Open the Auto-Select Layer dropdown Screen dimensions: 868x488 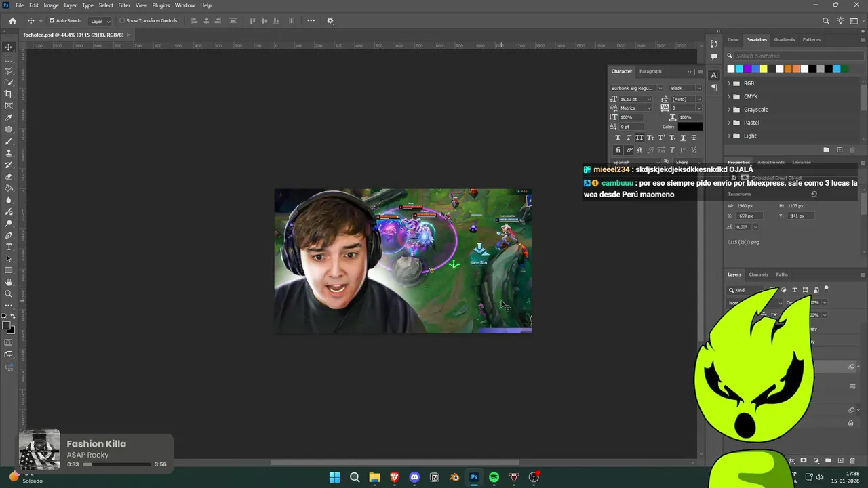(x=100, y=21)
